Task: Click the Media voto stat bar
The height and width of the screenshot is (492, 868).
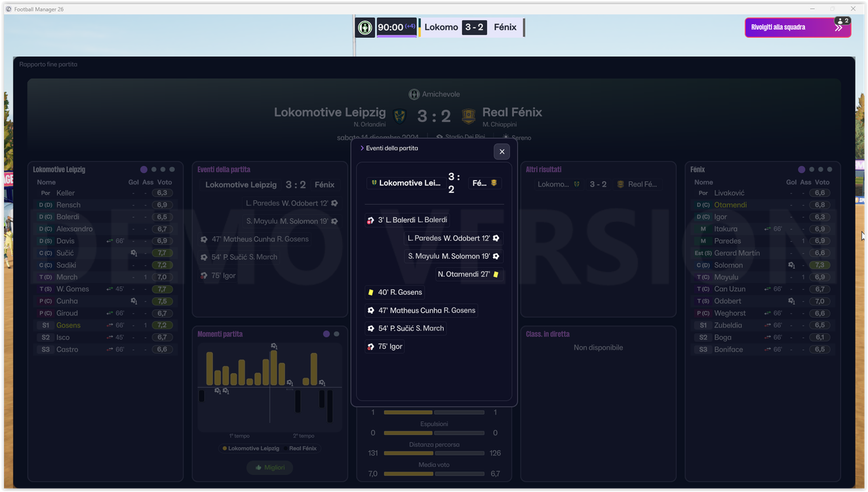Action: pyautogui.click(x=434, y=474)
